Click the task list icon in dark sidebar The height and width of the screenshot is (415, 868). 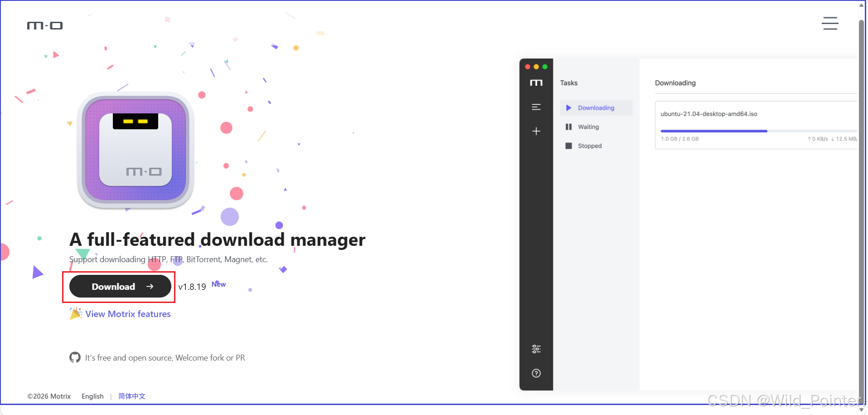pyautogui.click(x=536, y=107)
